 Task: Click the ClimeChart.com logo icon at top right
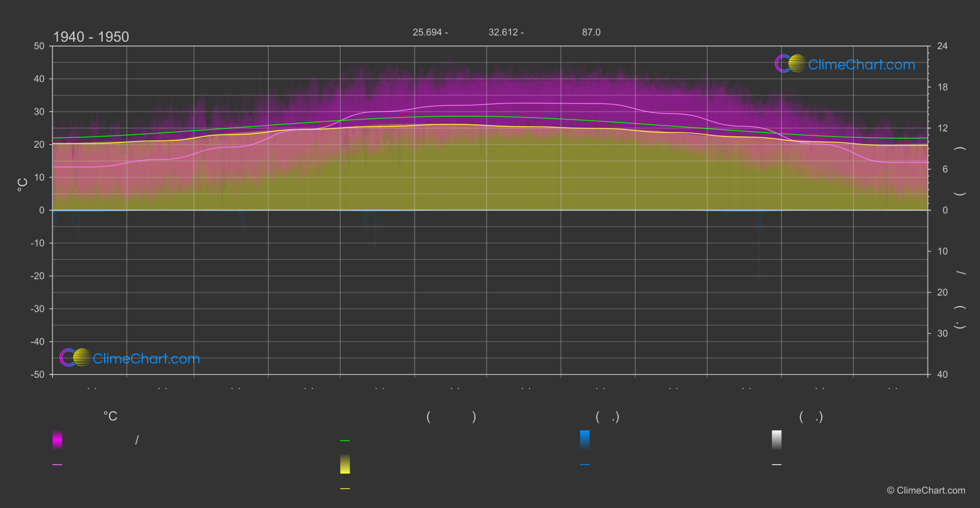[790, 63]
